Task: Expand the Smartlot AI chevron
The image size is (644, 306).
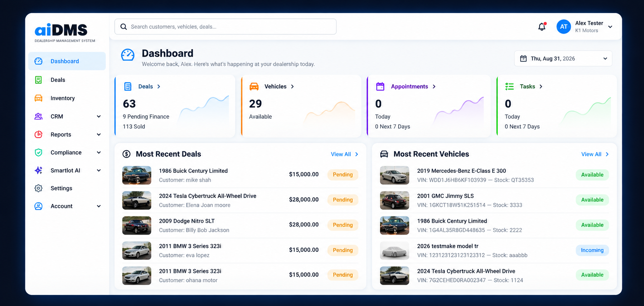Action: point(99,171)
